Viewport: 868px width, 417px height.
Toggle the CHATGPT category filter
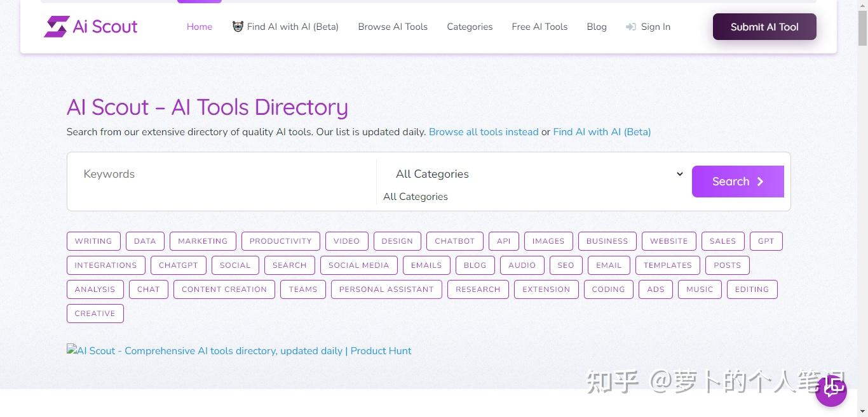click(x=178, y=265)
